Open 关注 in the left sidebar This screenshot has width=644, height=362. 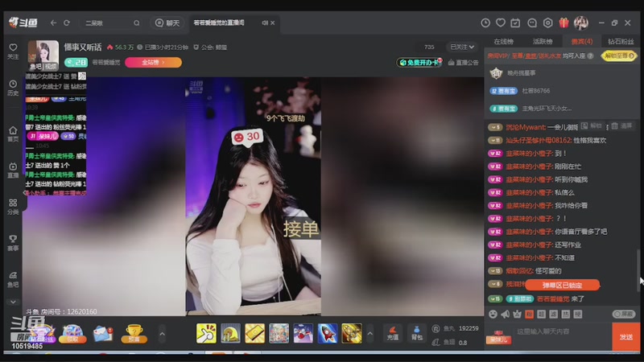[x=13, y=51]
